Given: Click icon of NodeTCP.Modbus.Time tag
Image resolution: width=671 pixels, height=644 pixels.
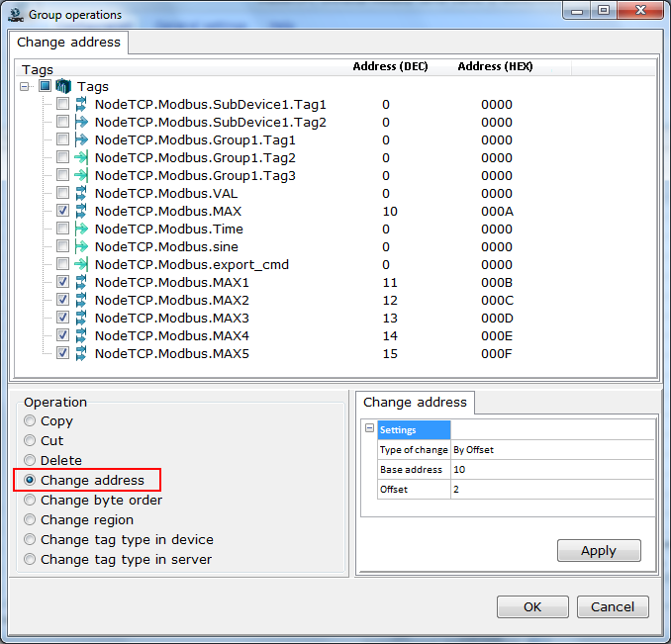Looking at the screenshot, I should [81, 229].
